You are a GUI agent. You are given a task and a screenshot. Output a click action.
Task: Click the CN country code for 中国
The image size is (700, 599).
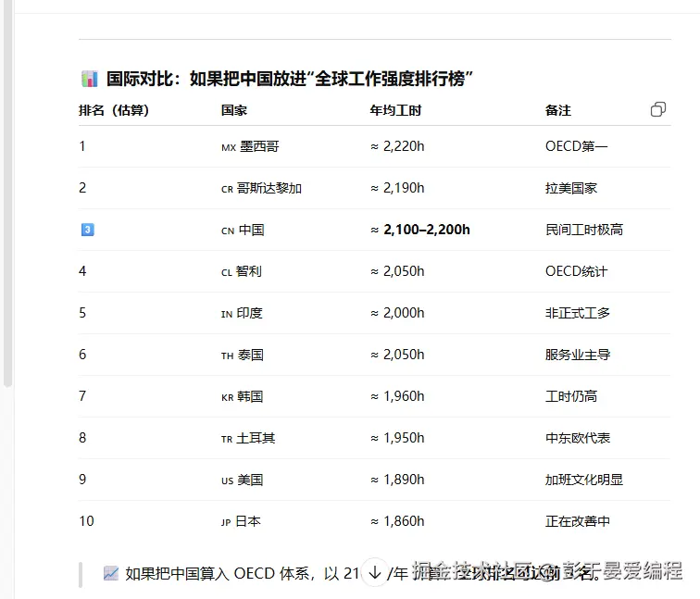tap(228, 231)
